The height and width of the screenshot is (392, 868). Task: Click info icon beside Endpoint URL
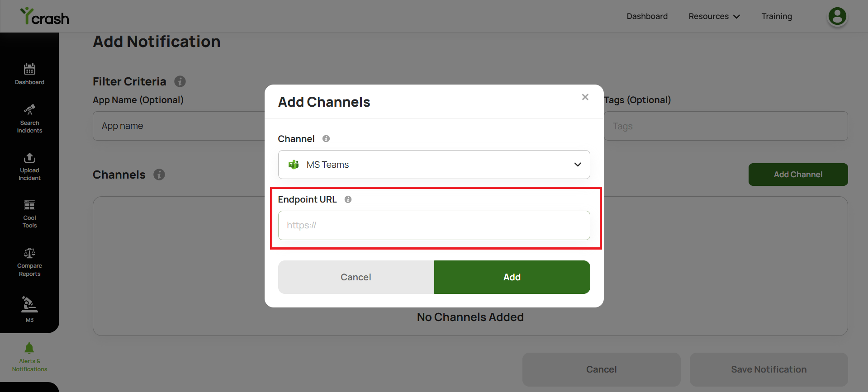coord(348,199)
